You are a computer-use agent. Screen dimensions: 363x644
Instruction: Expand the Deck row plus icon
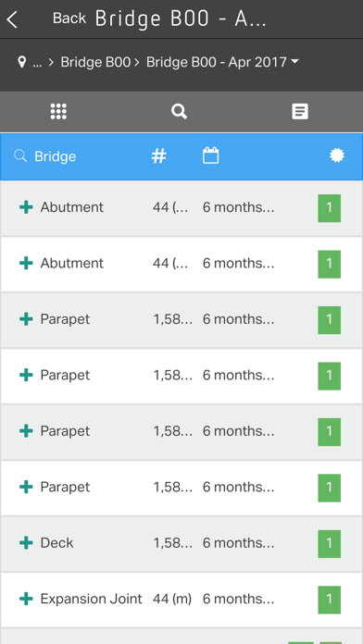pyautogui.click(x=26, y=543)
